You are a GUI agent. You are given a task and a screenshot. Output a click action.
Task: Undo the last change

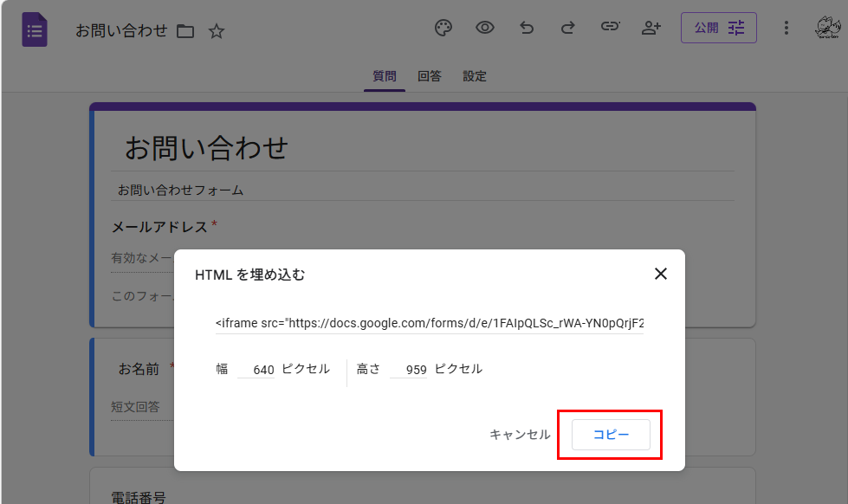[526, 27]
